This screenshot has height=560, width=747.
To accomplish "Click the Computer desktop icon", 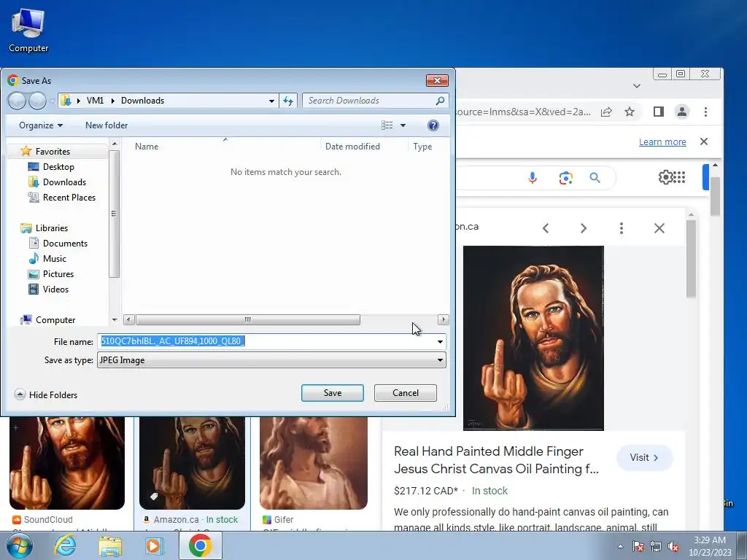I will click(x=28, y=30).
